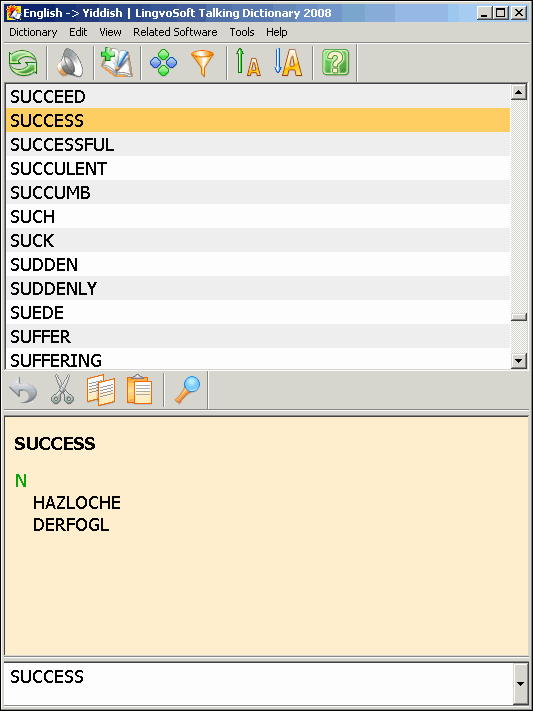Add new entry with book plus icon
This screenshot has width=533, height=711.
117,63
